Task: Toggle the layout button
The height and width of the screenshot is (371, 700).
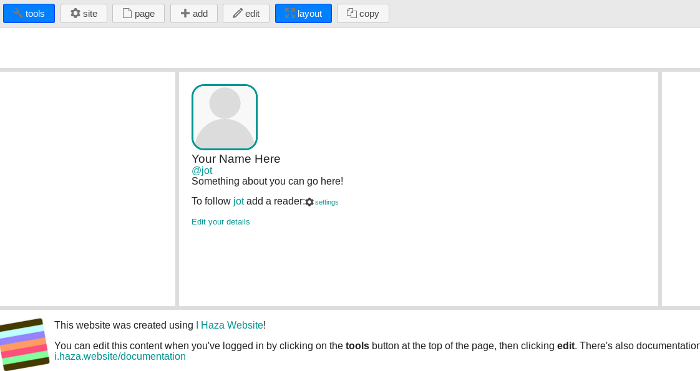Action: pos(303,13)
